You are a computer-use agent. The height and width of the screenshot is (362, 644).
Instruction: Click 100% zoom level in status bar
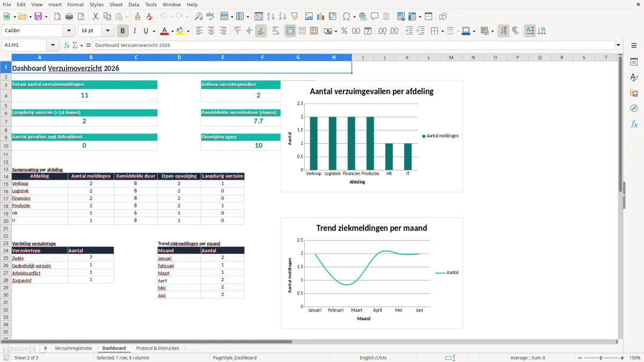[635, 358]
